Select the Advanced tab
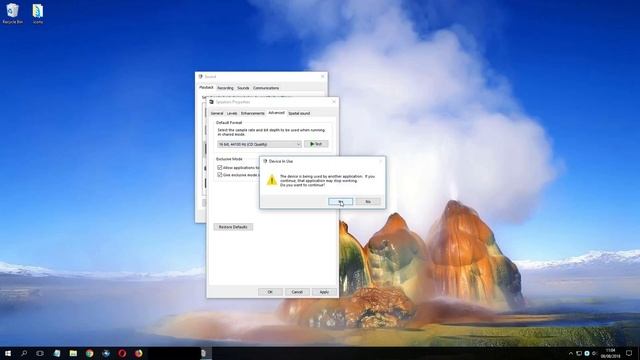The height and width of the screenshot is (360, 640). pyautogui.click(x=276, y=113)
